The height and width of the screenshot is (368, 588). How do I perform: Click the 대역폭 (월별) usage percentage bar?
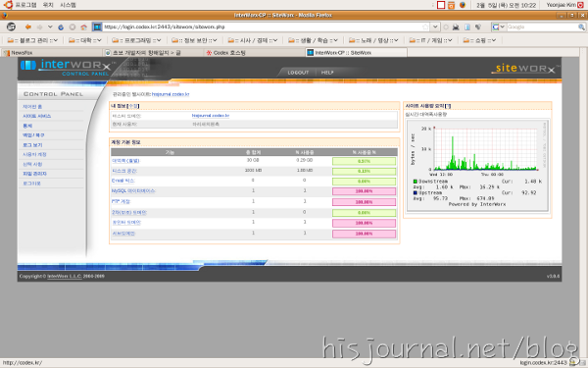[x=364, y=161]
